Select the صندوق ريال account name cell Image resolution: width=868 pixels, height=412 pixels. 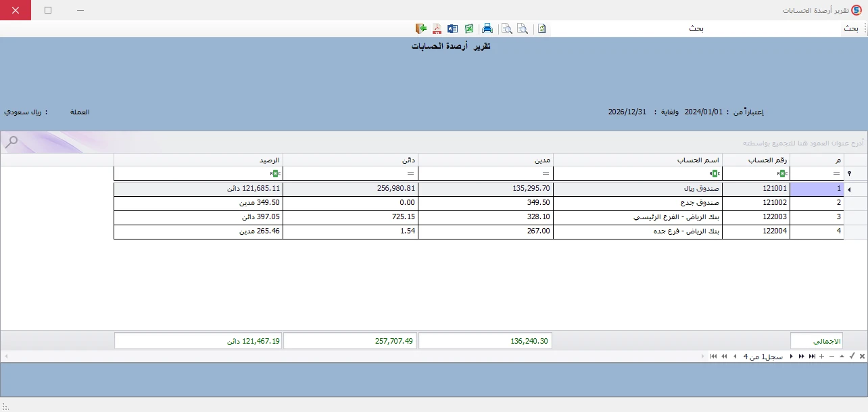pyautogui.click(x=637, y=189)
